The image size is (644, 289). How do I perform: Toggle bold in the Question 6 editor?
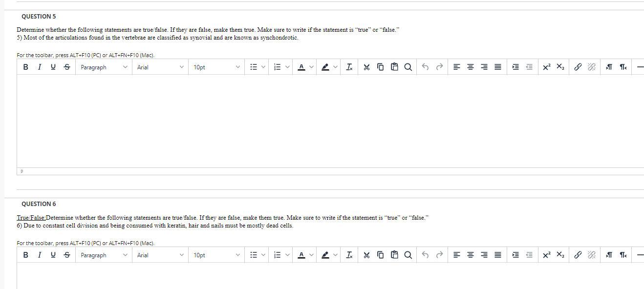pos(25,255)
